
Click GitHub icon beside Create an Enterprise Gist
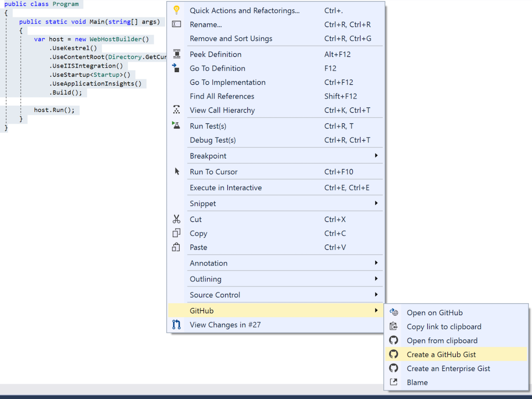click(394, 368)
